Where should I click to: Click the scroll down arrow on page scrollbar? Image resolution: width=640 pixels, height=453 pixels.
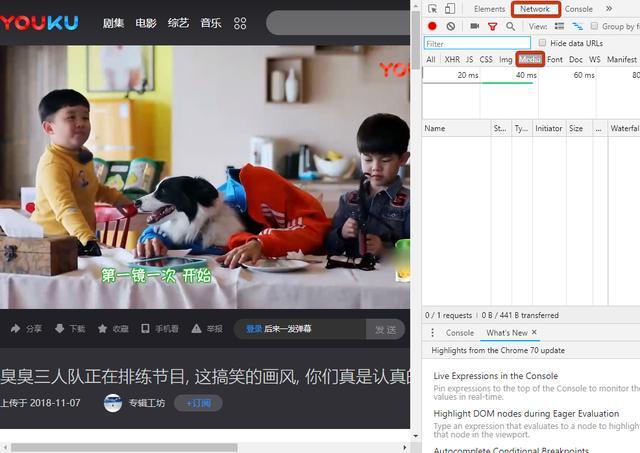(x=416, y=436)
